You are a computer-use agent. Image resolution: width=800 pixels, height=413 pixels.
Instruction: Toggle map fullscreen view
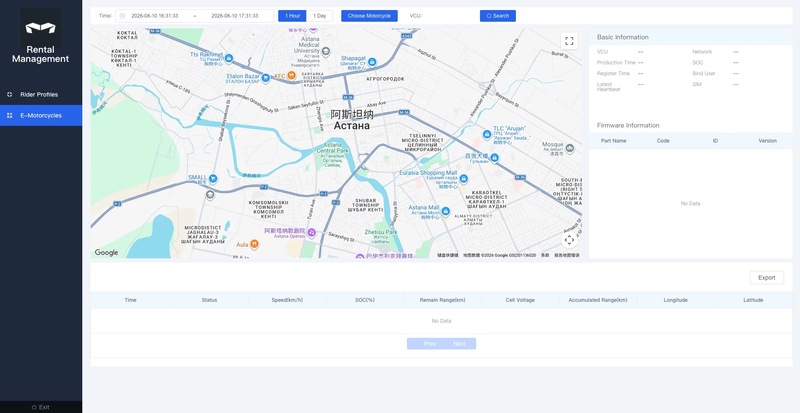(x=569, y=41)
